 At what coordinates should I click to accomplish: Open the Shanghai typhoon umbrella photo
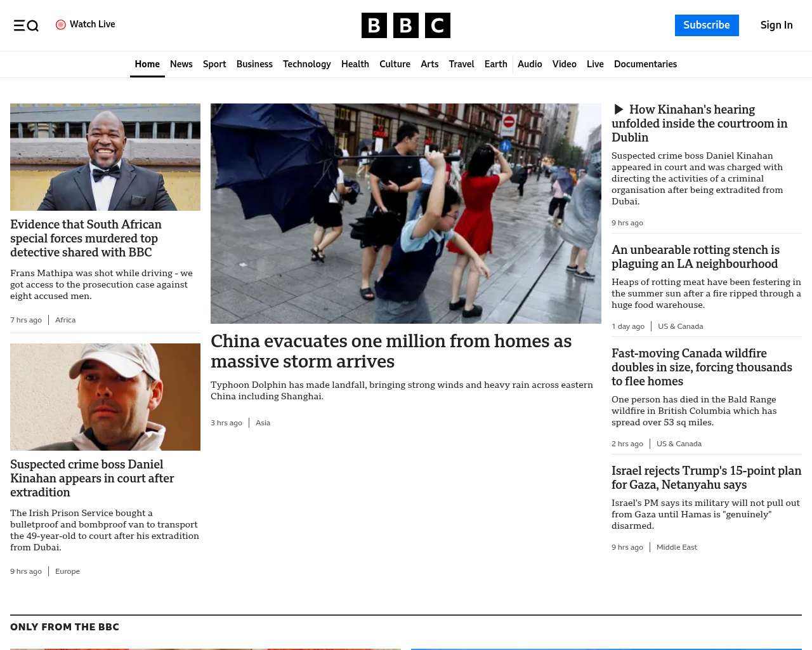[406, 213]
